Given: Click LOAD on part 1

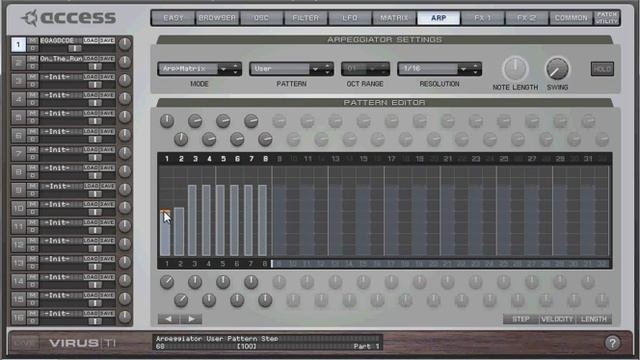Looking at the screenshot, I should (x=91, y=40).
